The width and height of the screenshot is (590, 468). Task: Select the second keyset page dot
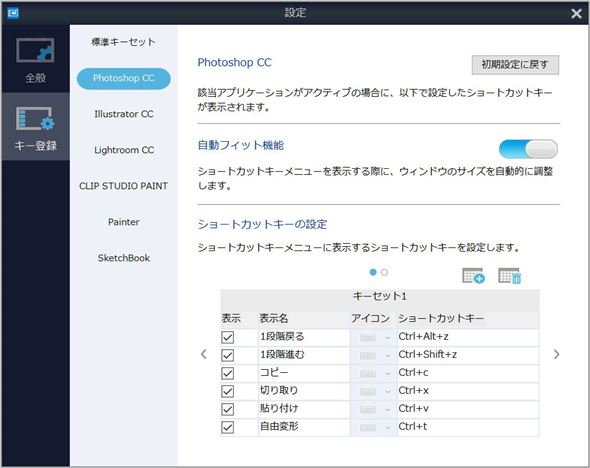click(384, 272)
